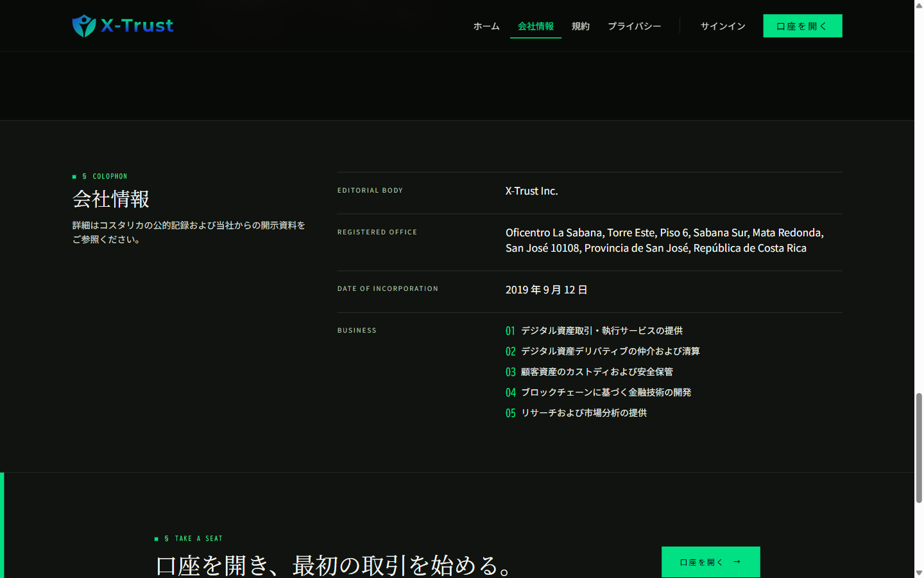924x578 pixels.
Task: Click the X-Trust shield logo icon
Action: pyautogui.click(x=84, y=26)
